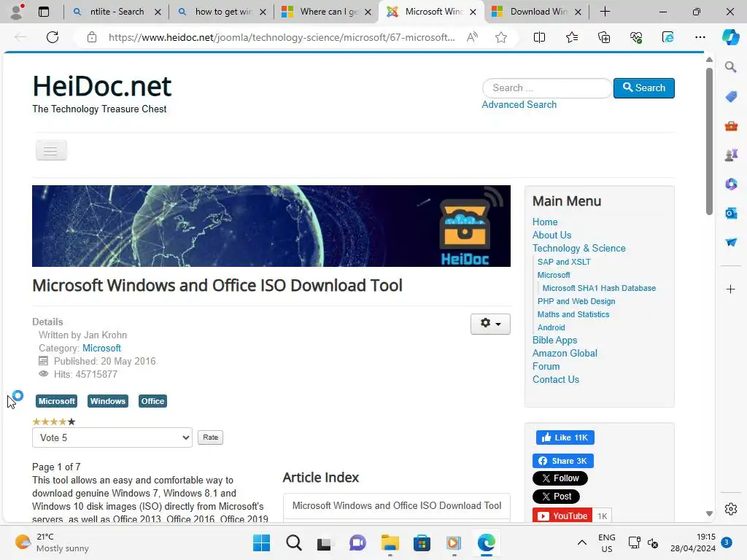Select the Office tag badge
This screenshot has width=747, height=560.
point(152,401)
